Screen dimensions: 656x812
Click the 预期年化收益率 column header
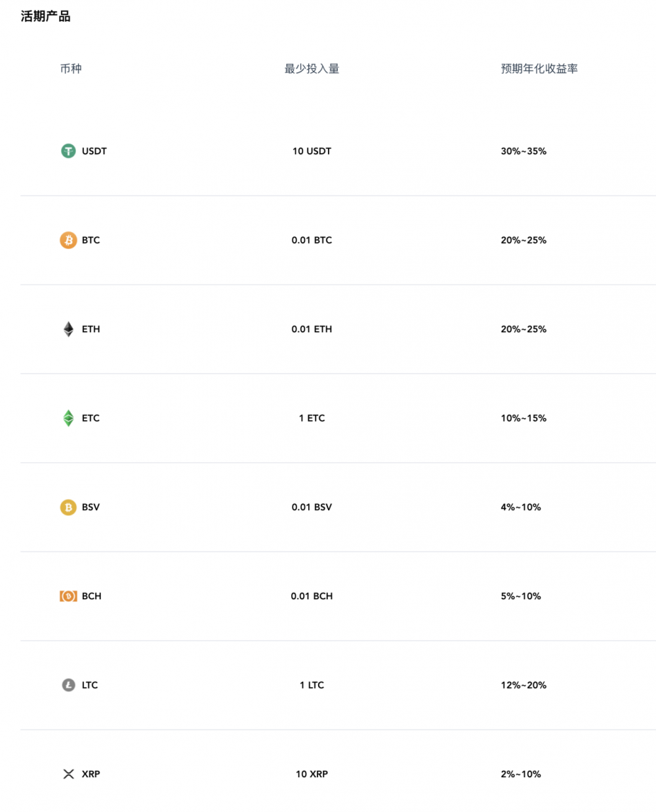[x=539, y=69]
